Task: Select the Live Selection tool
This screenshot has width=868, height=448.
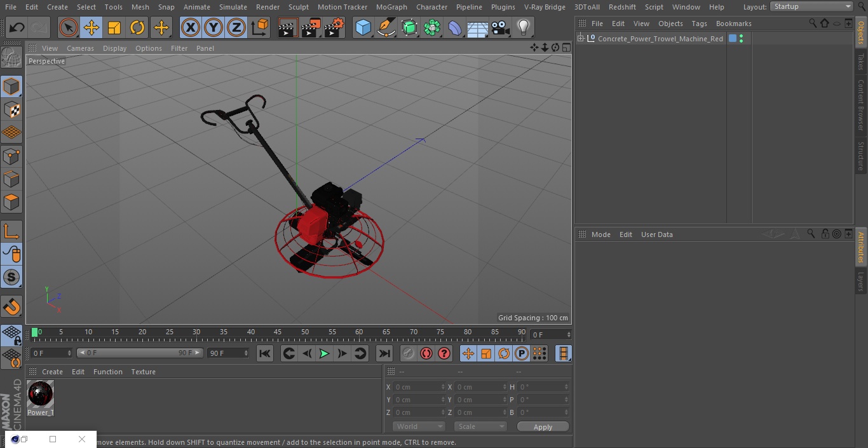Action: (69, 27)
